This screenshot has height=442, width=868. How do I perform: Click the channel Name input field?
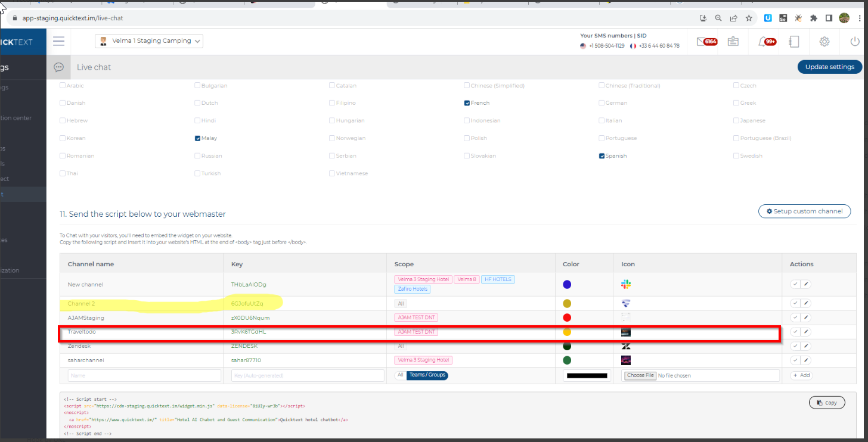coord(144,376)
